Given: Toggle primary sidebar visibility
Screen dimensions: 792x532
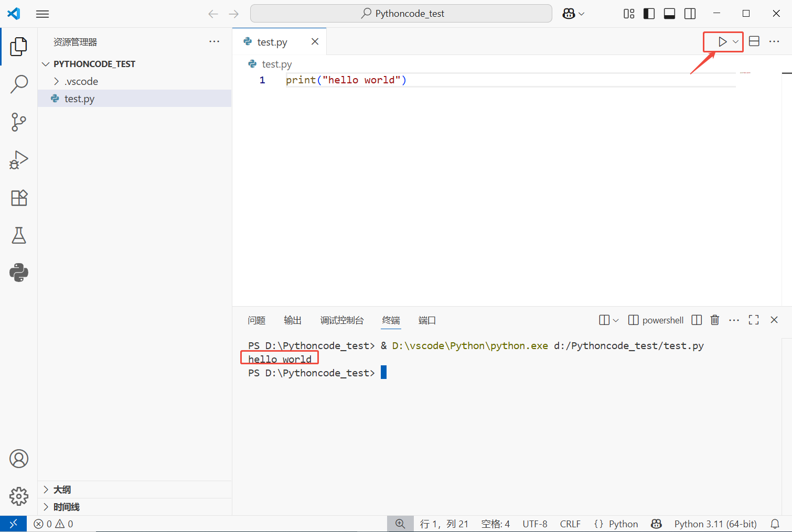Looking at the screenshot, I should coord(649,14).
